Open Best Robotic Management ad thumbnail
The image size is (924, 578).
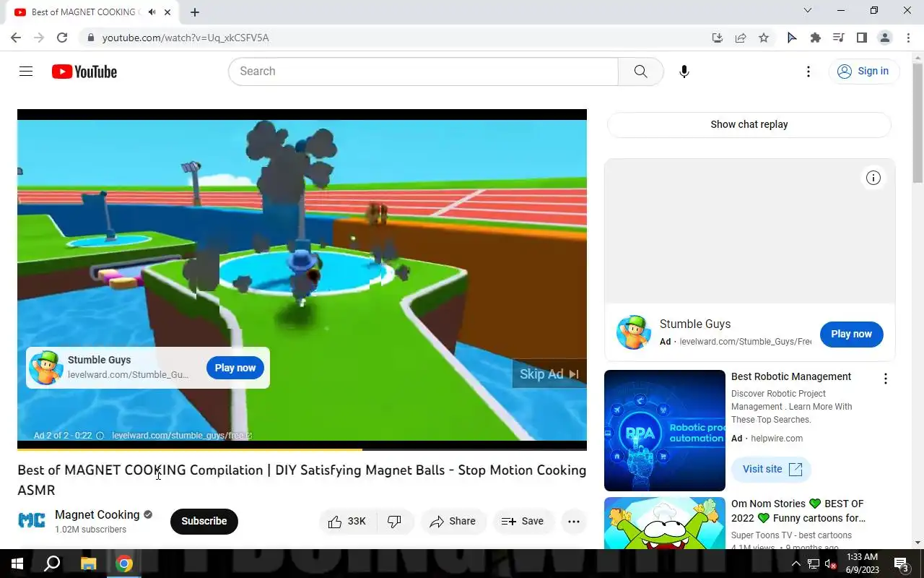coord(665,431)
